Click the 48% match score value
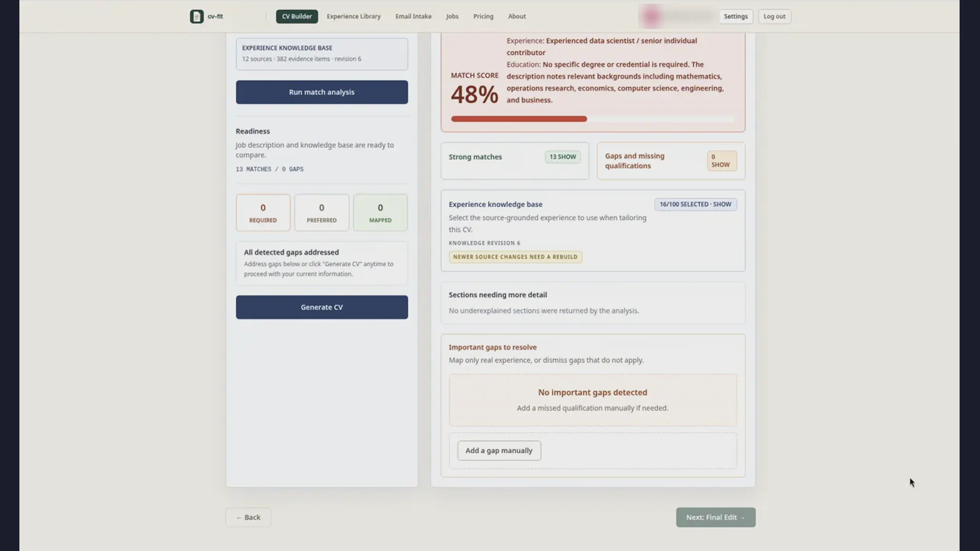Screen dimensions: 980x551 click(475, 95)
